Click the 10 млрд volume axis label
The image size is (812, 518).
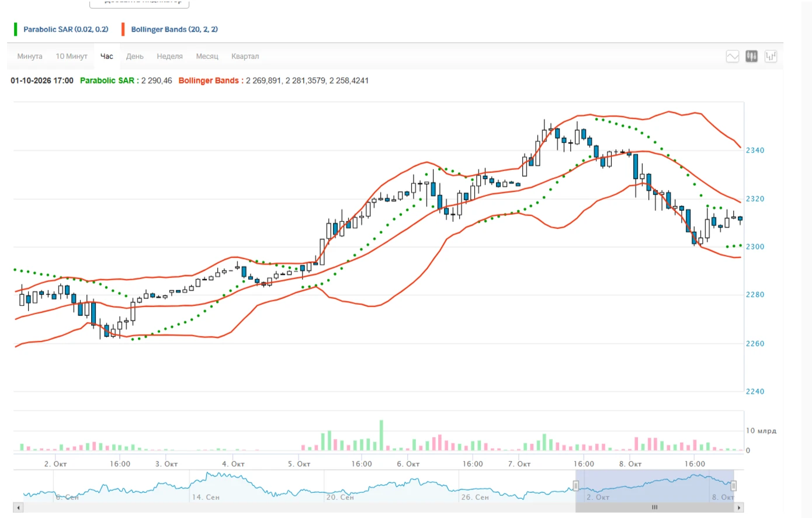(761, 430)
